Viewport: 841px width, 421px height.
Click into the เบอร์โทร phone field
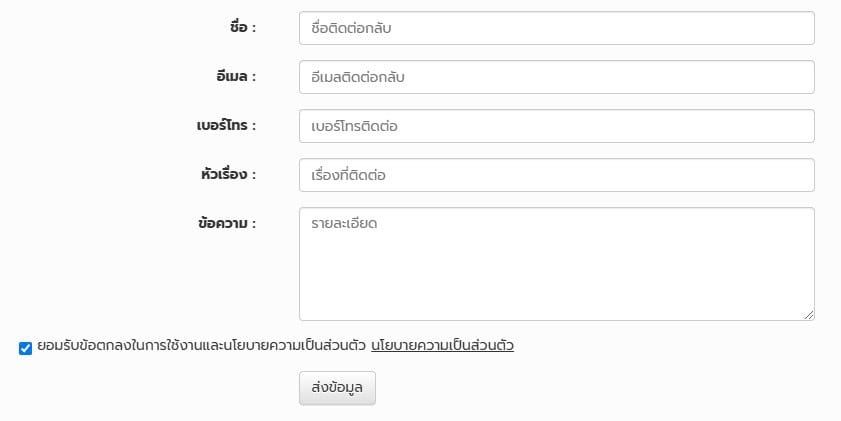point(557,126)
